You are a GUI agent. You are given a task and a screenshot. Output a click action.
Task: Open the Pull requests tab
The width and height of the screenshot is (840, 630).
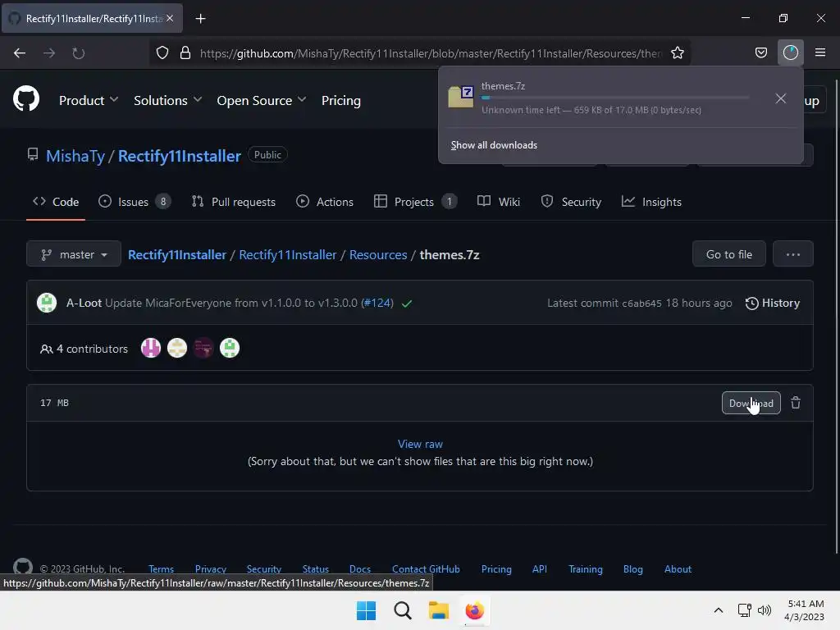[234, 202]
